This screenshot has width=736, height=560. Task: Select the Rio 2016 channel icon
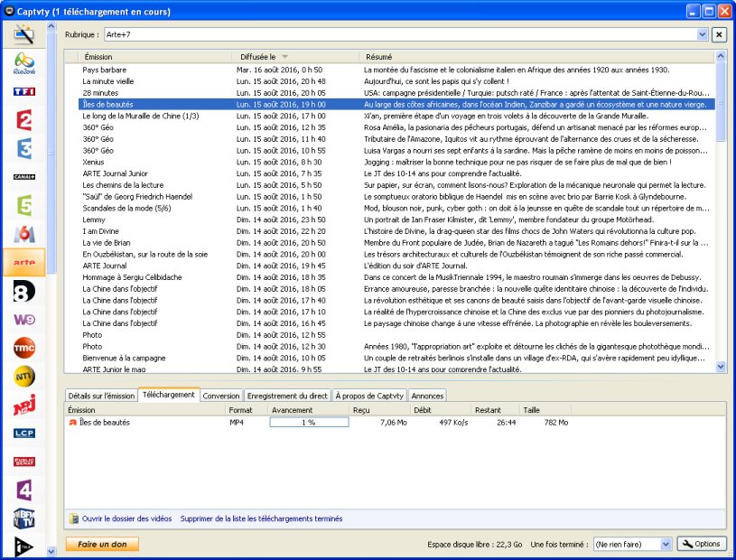tap(23, 65)
